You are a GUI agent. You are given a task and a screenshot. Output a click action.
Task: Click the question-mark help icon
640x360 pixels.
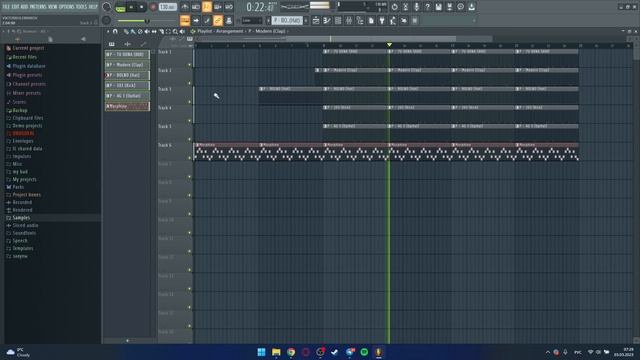pos(427,7)
